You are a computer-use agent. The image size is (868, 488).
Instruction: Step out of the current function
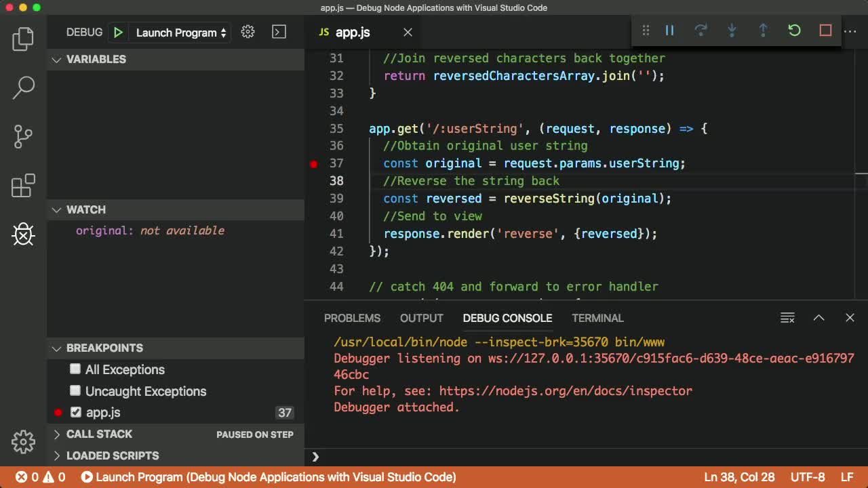[x=762, y=30]
